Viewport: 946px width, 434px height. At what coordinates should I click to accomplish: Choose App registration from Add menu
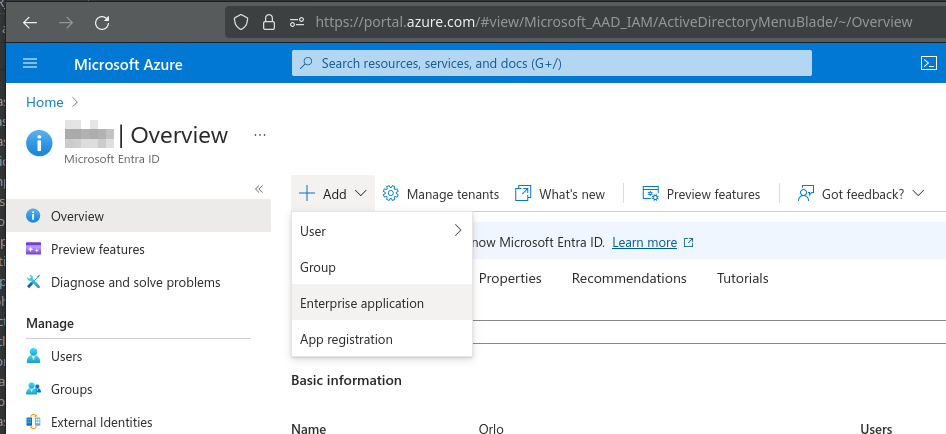pos(346,339)
